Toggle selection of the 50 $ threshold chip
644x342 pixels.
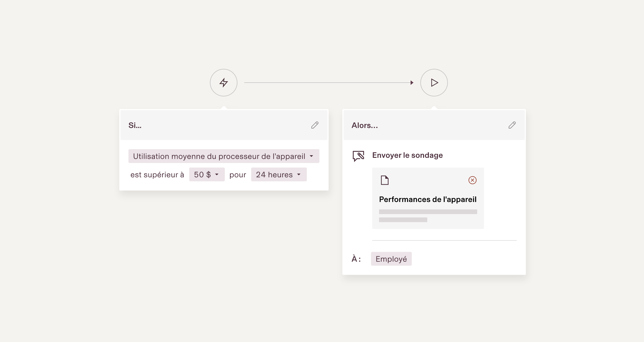coord(207,174)
